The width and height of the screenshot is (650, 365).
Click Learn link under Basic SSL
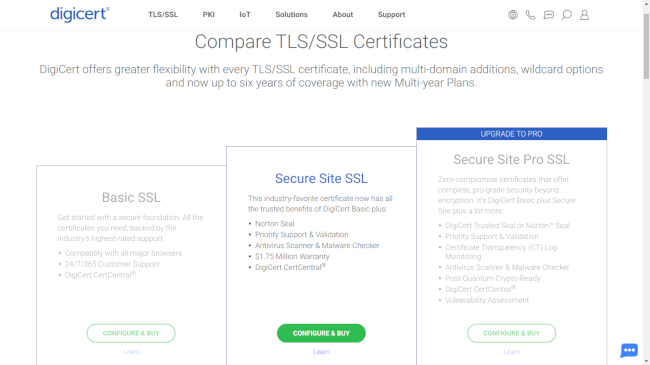tap(131, 352)
